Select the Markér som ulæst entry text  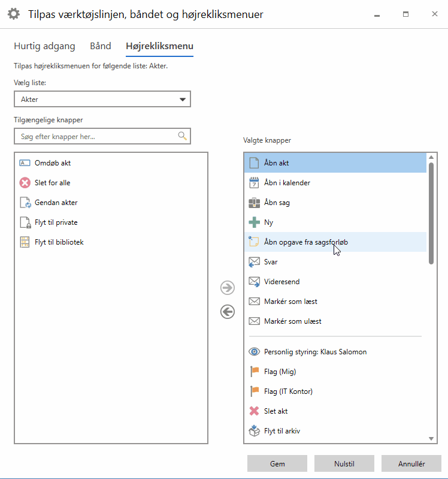click(x=293, y=321)
